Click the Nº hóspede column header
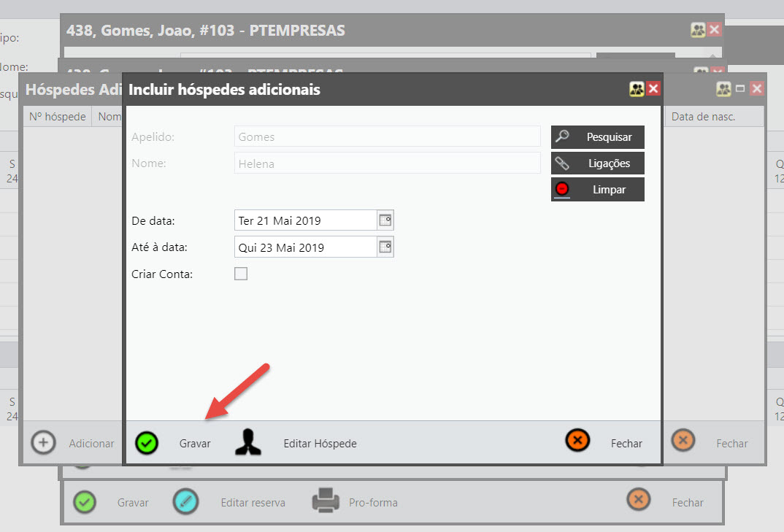Viewport: 784px width, 532px height. [58, 116]
